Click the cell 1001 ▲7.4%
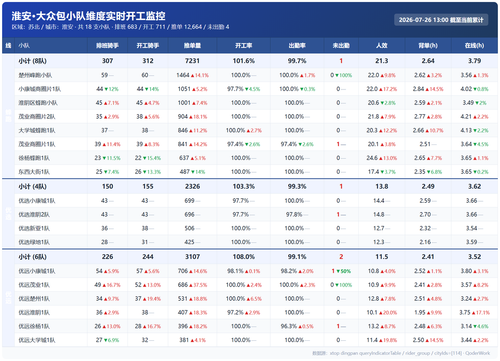This screenshot has width=500, height=361. tap(192, 103)
